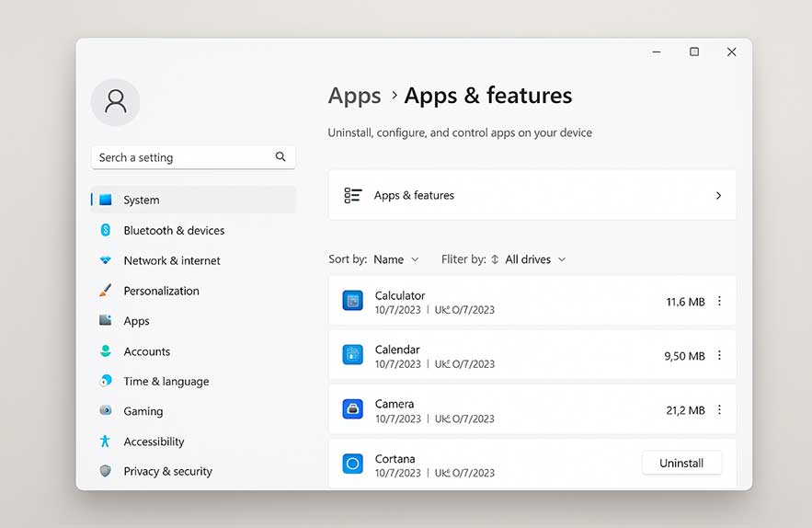Viewport: 812px width, 528px height.
Task: Click the Calculator app icon
Action: click(352, 301)
